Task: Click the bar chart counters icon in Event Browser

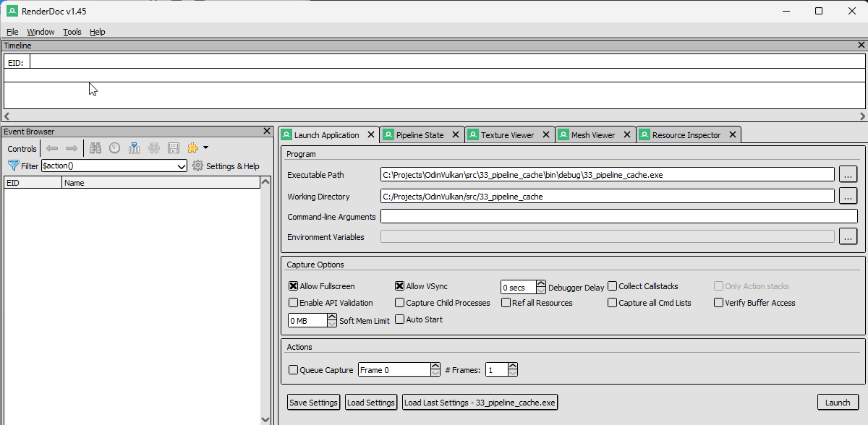Action: [134, 148]
